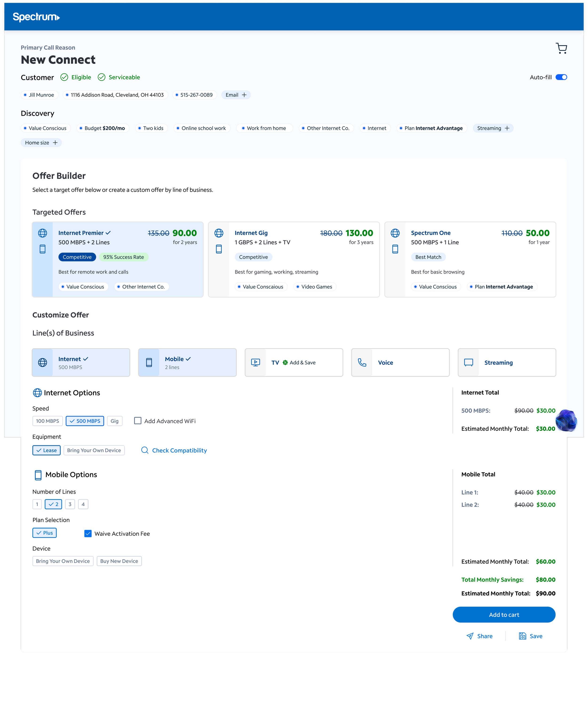Click the phone icon on Spectrum One card
The width and height of the screenshot is (588, 708).
coord(395,249)
